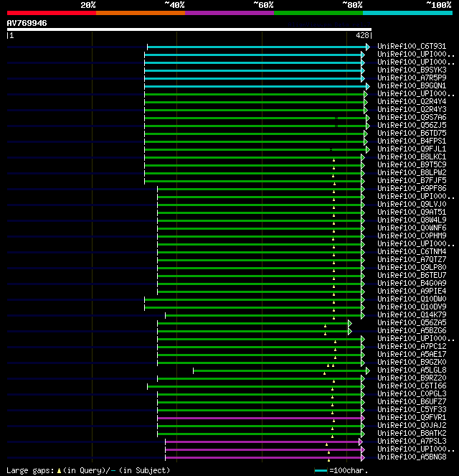The height and width of the screenshot is (476, 459).
Task: Select the UniRef100_B6TEU7 label
Action: coord(412,275)
